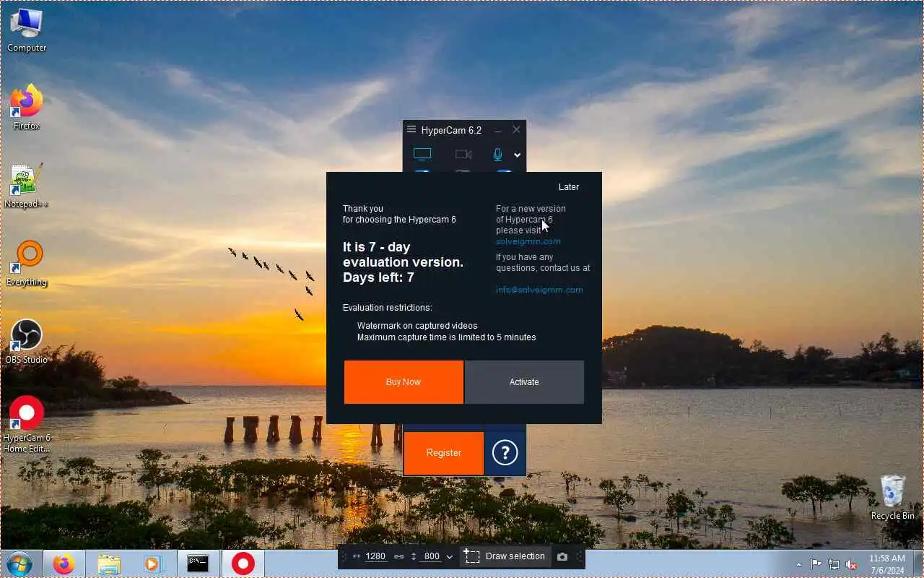Open the Computer desktop icon
Screen dimensions: 924x578
click(27, 30)
